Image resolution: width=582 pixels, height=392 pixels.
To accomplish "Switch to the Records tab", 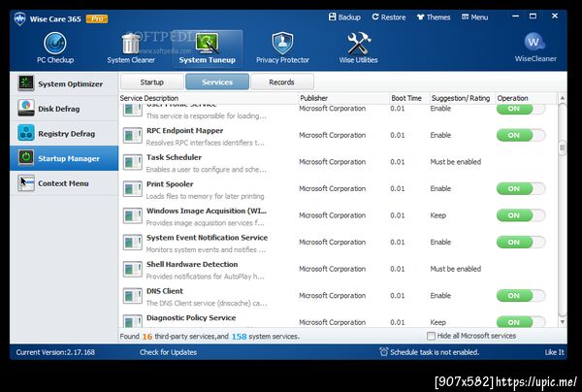I will pyautogui.click(x=281, y=82).
